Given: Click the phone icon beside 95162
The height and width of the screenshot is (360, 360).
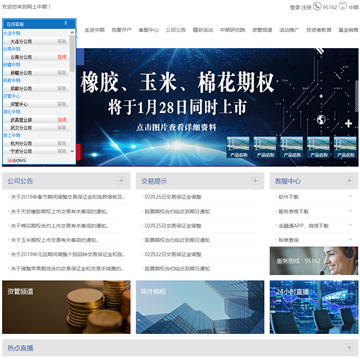Looking at the screenshot, I should pos(317,6).
